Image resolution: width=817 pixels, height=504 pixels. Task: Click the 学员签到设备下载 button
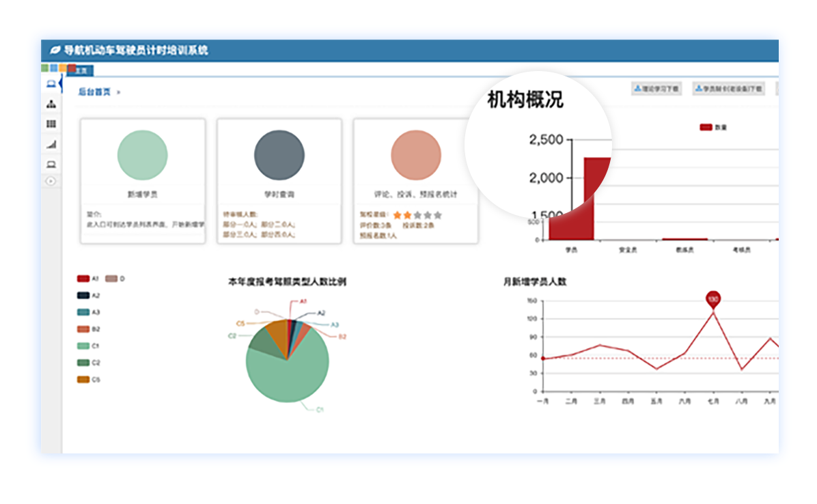728,89
